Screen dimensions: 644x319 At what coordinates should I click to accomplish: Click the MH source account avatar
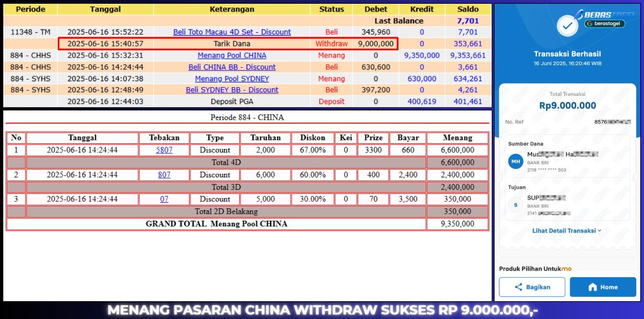click(x=516, y=162)
